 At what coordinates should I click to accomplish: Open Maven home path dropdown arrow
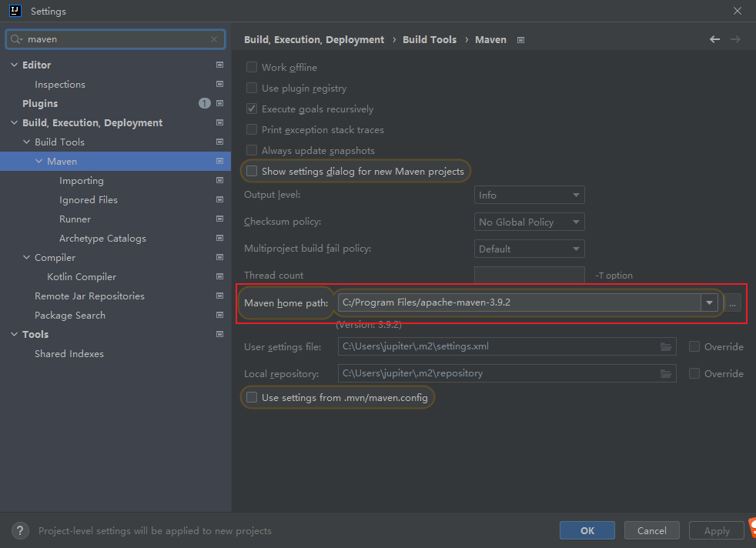click(709, 302)
